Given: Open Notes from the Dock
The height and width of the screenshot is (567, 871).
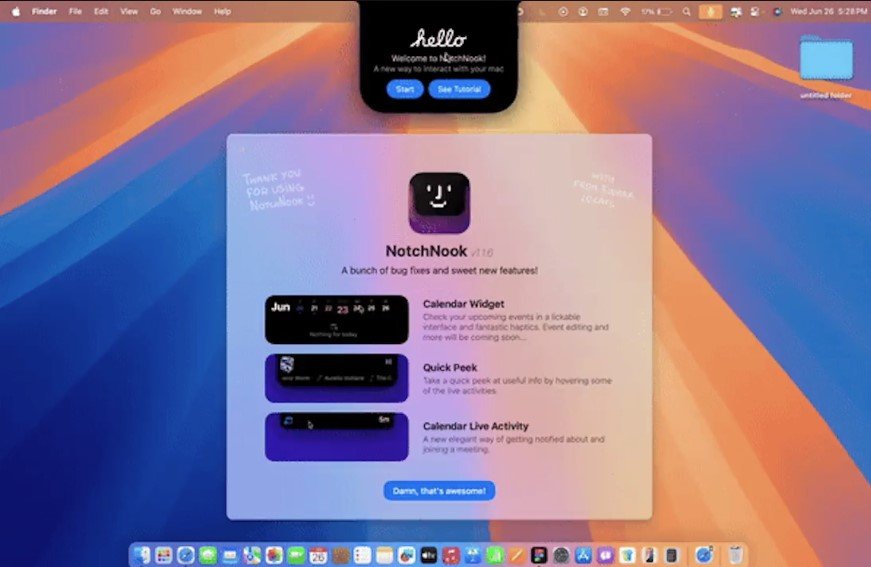Looking at the screenshot, I should 384,555.
